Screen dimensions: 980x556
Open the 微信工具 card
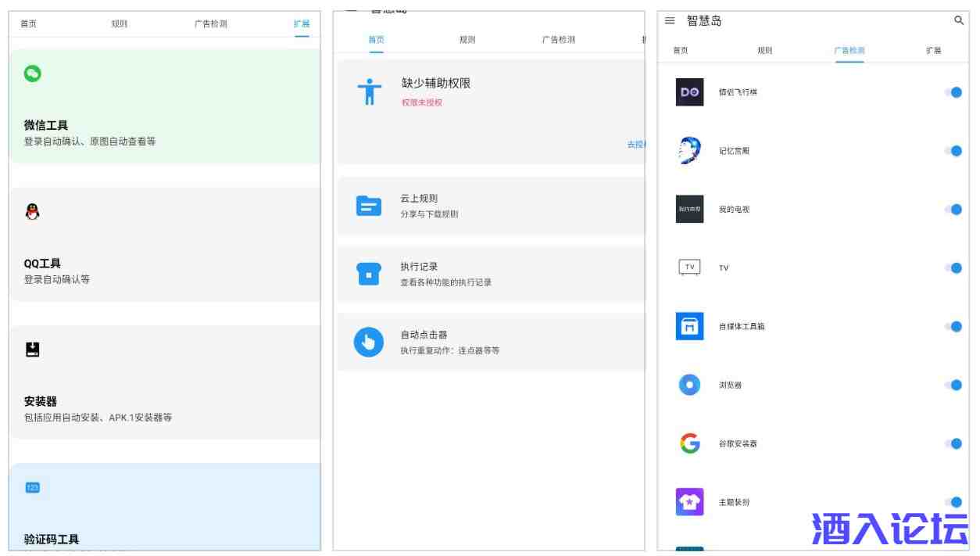coord(164,107)
